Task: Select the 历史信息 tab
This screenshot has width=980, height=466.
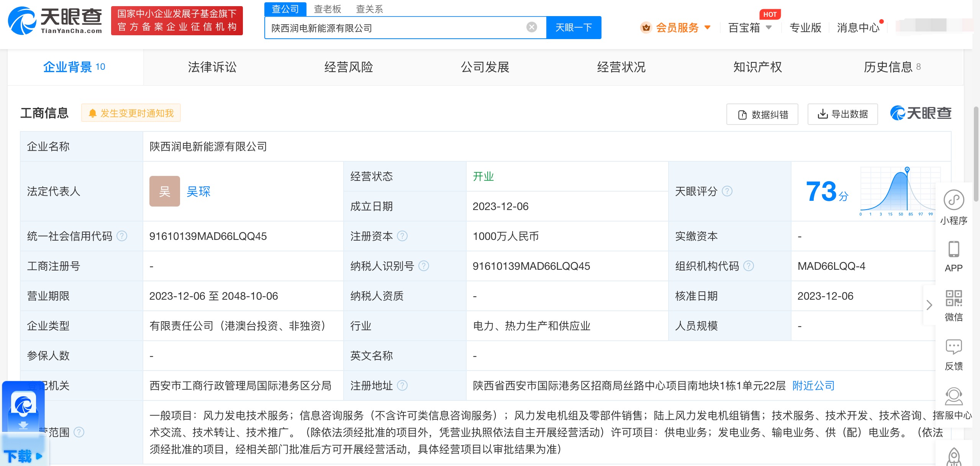Action: point(892,67)
